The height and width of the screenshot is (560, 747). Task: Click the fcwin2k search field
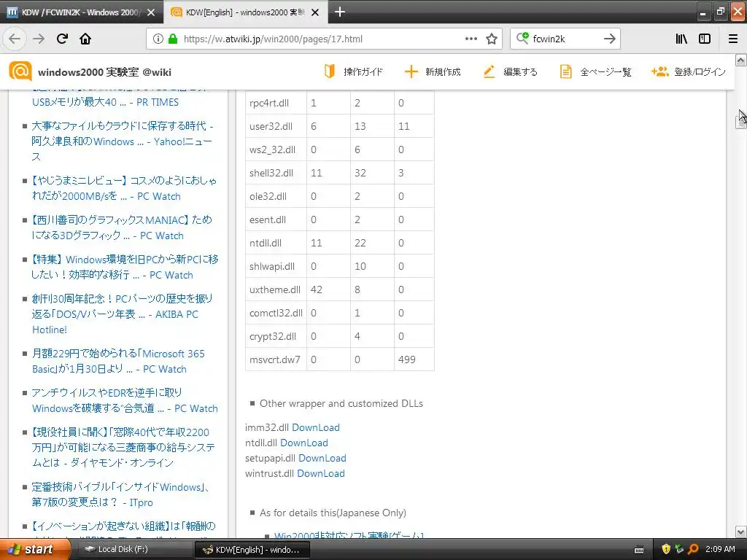565,39
